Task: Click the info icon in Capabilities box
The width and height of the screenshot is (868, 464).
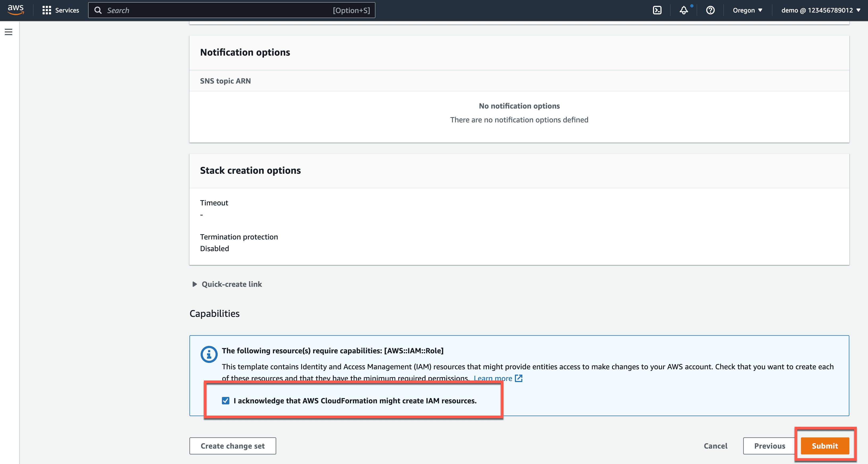Action: click(x=209, y=354)
